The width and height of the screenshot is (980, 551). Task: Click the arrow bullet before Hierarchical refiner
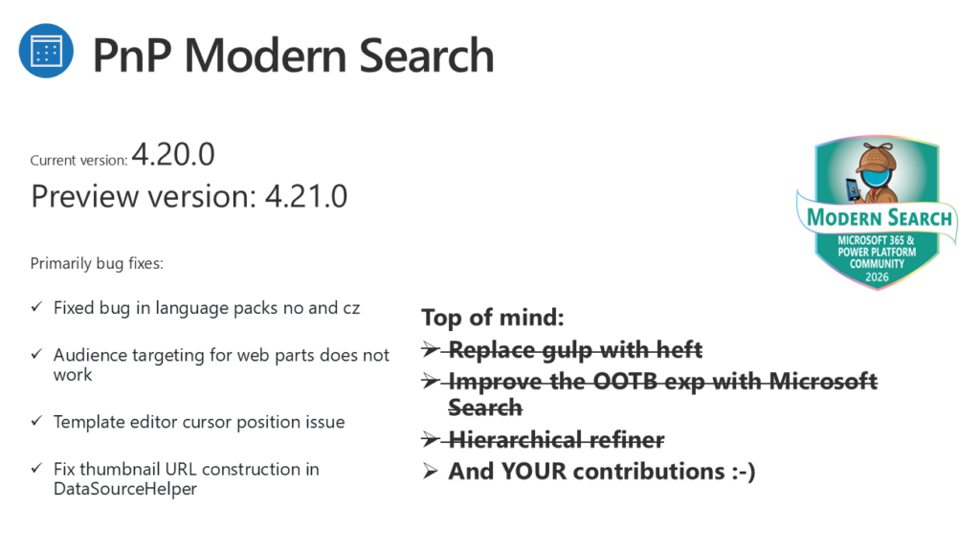click(430, 440)
